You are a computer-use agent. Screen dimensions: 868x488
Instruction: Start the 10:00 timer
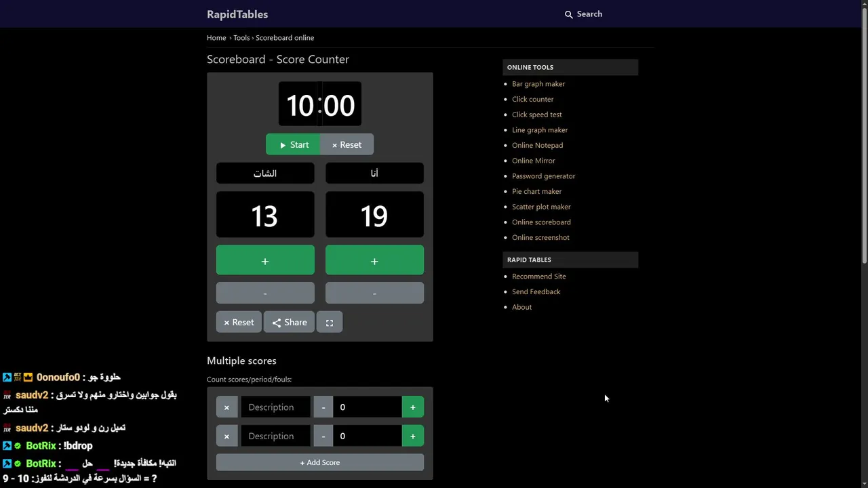coord(293,144)
